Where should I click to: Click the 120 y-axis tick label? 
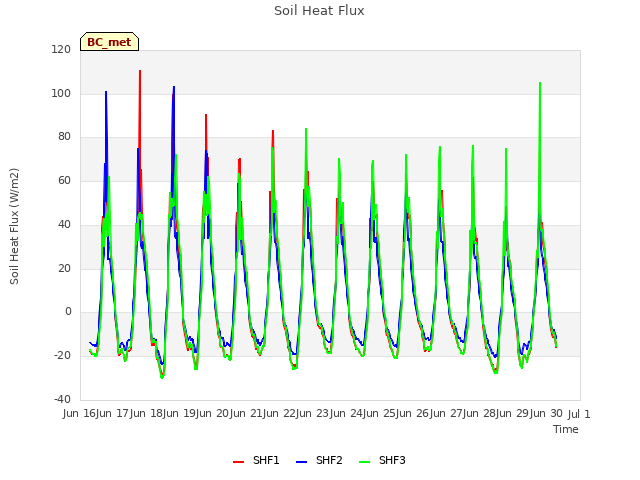click(61, 49)
